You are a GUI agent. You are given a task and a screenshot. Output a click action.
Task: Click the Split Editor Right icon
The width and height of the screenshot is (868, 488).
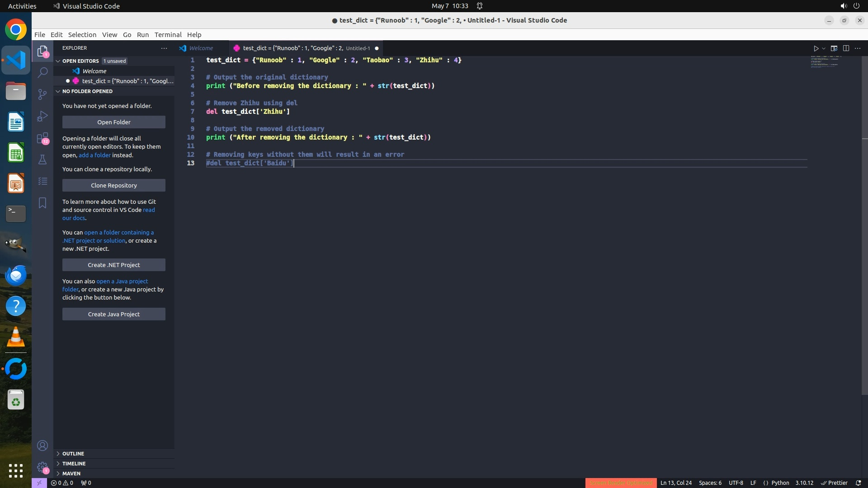tap(846, 48)
